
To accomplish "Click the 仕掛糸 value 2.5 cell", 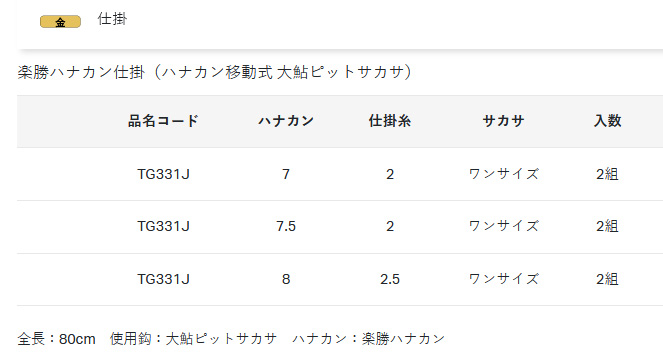I will click(389, 279).
